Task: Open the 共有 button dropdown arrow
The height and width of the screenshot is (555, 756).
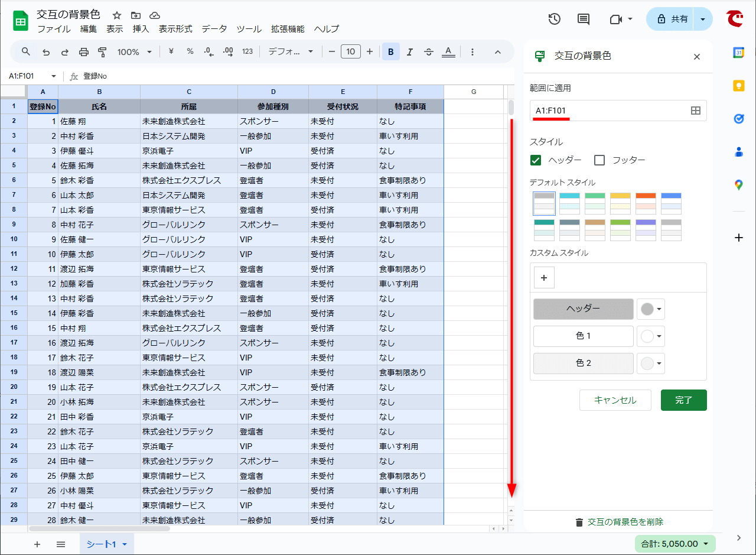Action: click(x=703, y=19)
